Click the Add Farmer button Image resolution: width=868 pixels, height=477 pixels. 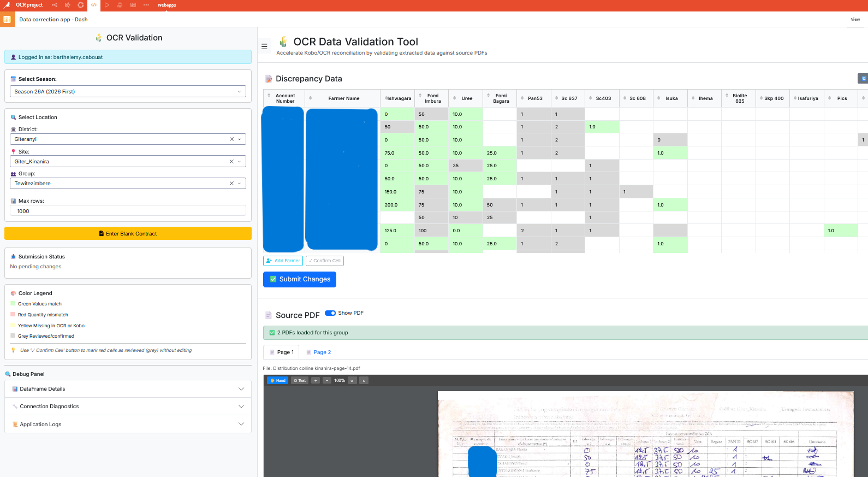pyautogui.click(x=283, y=261)
